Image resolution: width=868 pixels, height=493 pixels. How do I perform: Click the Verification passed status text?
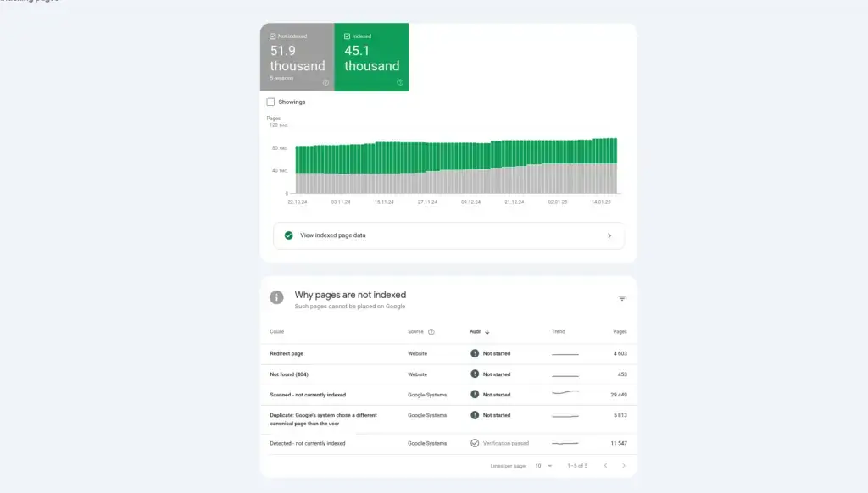pyautogui.click(x=506, y=443)
